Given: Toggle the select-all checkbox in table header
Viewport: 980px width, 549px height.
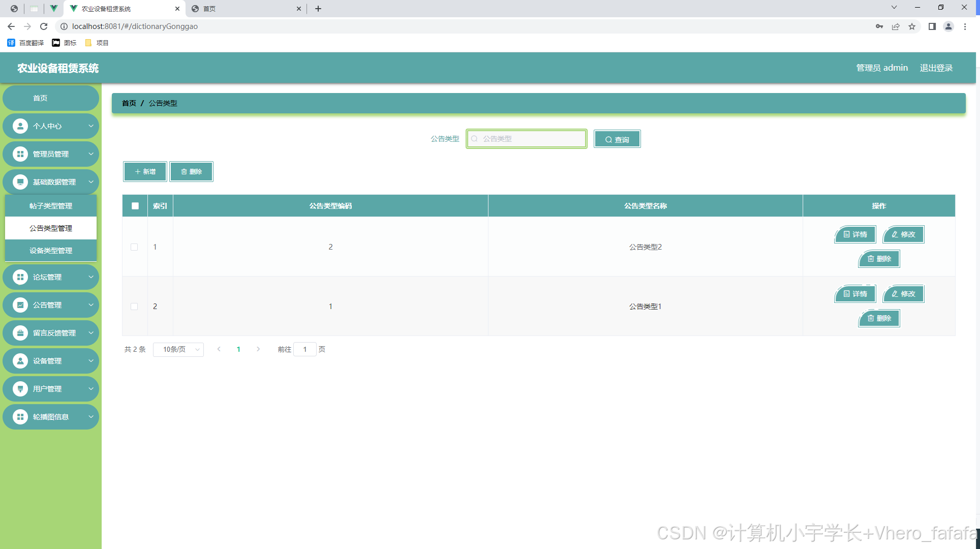Looking at the screenshot, I should coord(135,206).
